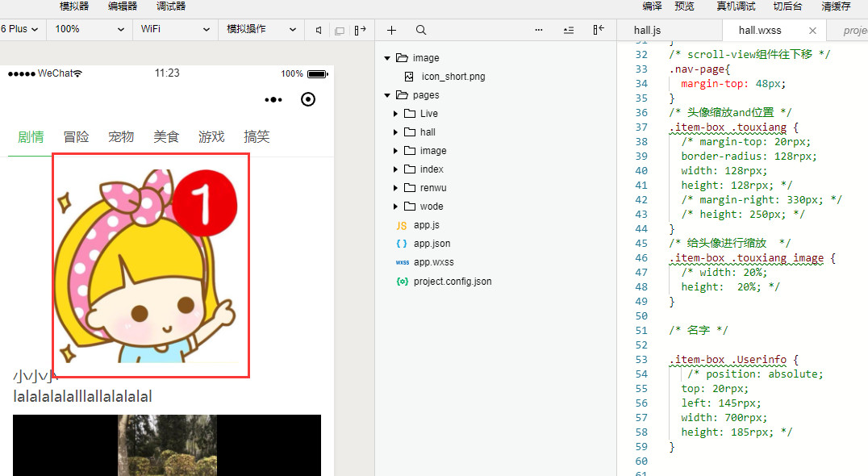The height and width of the screenshot is (476, 868).
Task: Click the dock simulator panel icon
Action: coord(361,30)
